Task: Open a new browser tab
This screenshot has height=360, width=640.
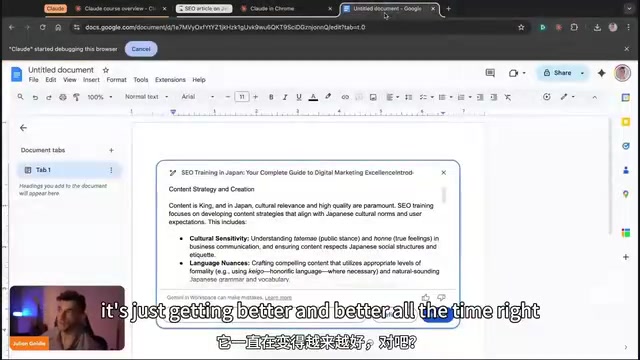Action: coord(449,9)
